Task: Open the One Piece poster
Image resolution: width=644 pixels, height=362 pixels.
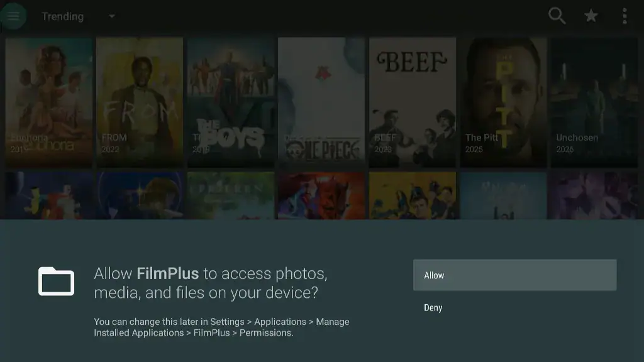Action: [321, 102]
